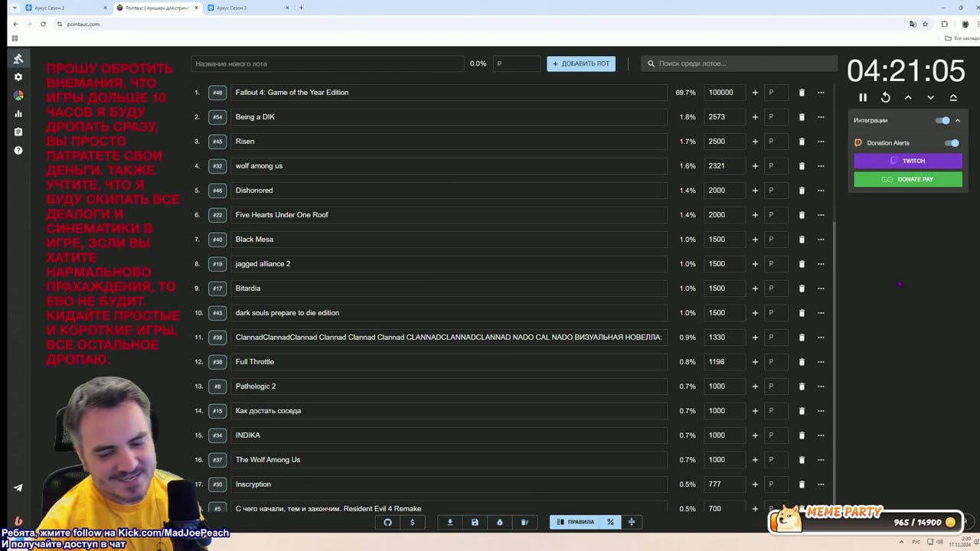Viewport: 980px width, 551px height.
Task: Open the GitHub icon in bottom toolbar
Action: pos(387,522)
